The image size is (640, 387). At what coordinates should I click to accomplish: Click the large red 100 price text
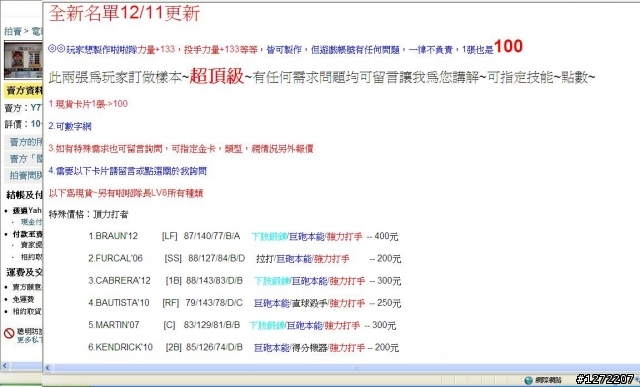508,46
